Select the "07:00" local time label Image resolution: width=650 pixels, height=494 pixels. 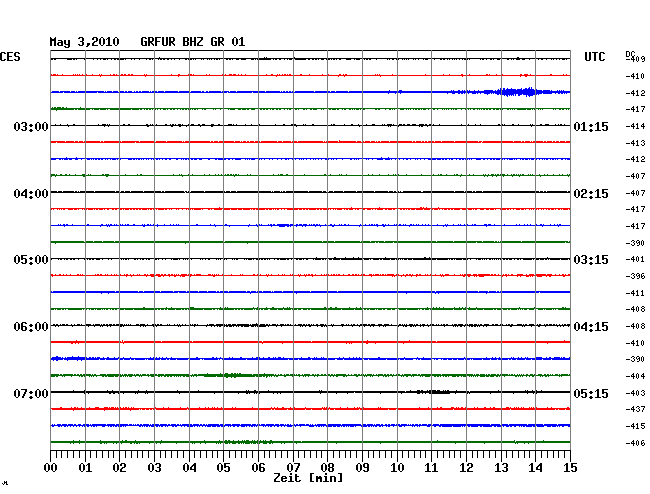coord(31,393)
